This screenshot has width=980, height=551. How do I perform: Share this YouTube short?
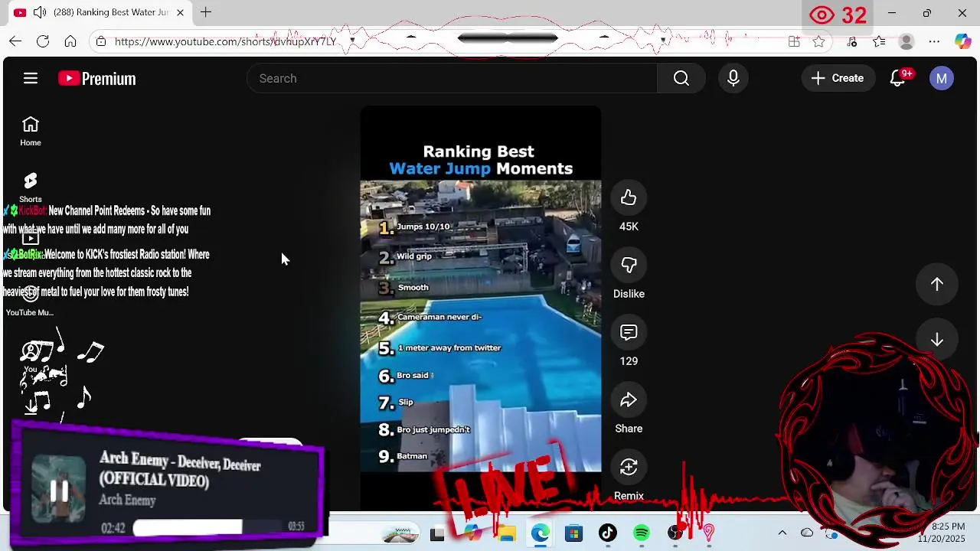pos(629,400)
